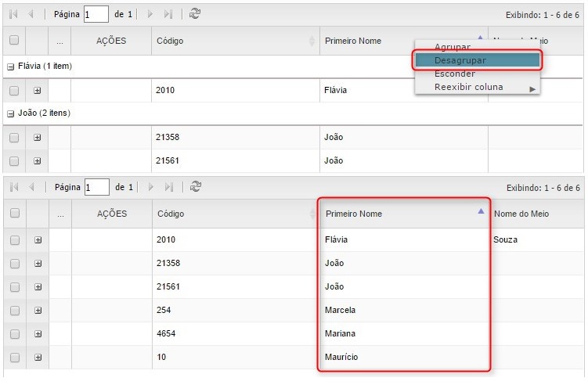Choose Esconder from the context menu
This screenshot has width=588, height=385.
pos(455,74)
